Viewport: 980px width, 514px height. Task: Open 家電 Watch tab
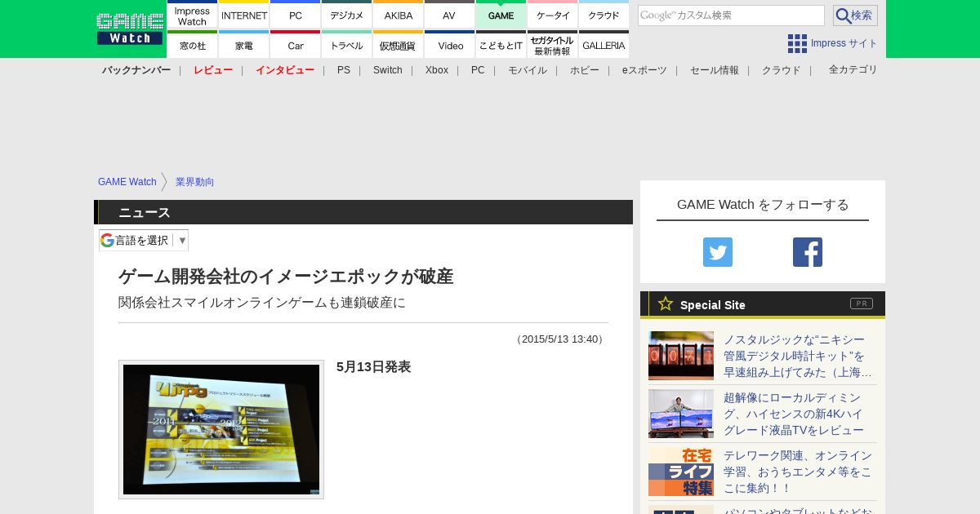point(244,45)
